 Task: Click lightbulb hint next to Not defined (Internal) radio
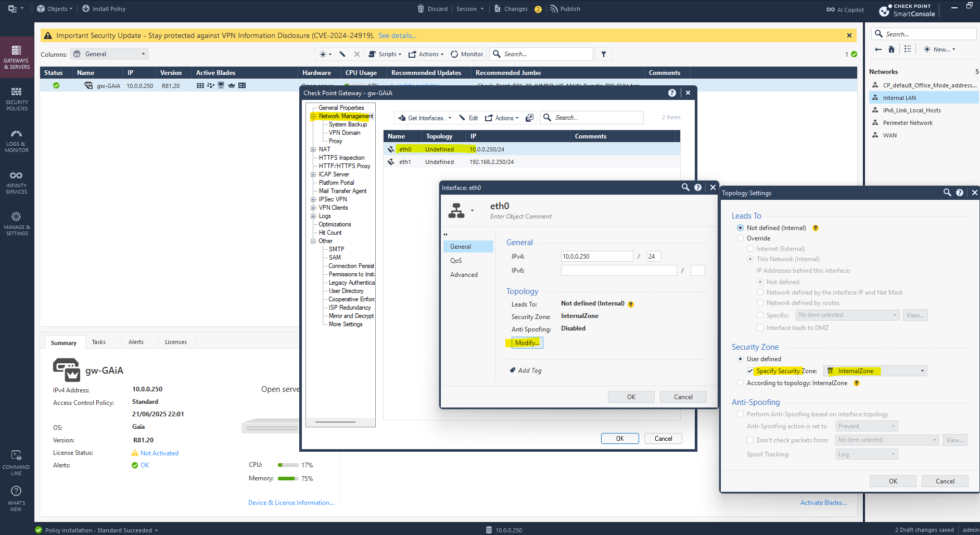click(816, 228)
